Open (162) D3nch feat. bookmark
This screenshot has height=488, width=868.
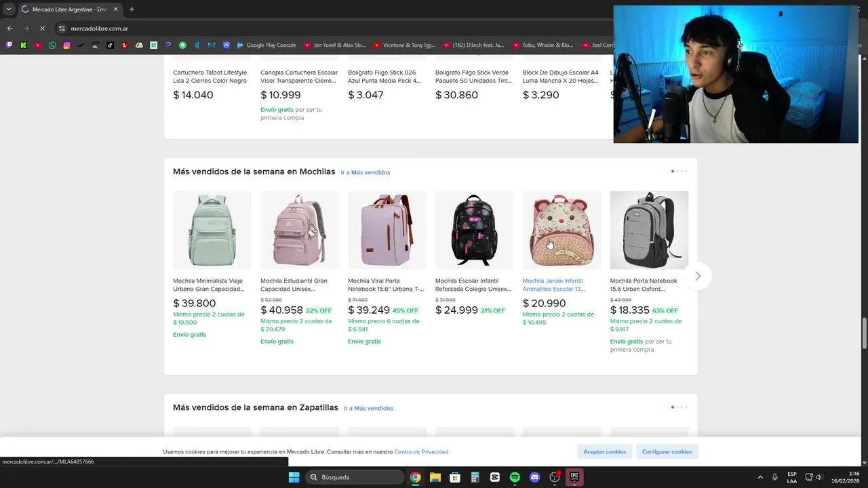click(x=474, y=45)
